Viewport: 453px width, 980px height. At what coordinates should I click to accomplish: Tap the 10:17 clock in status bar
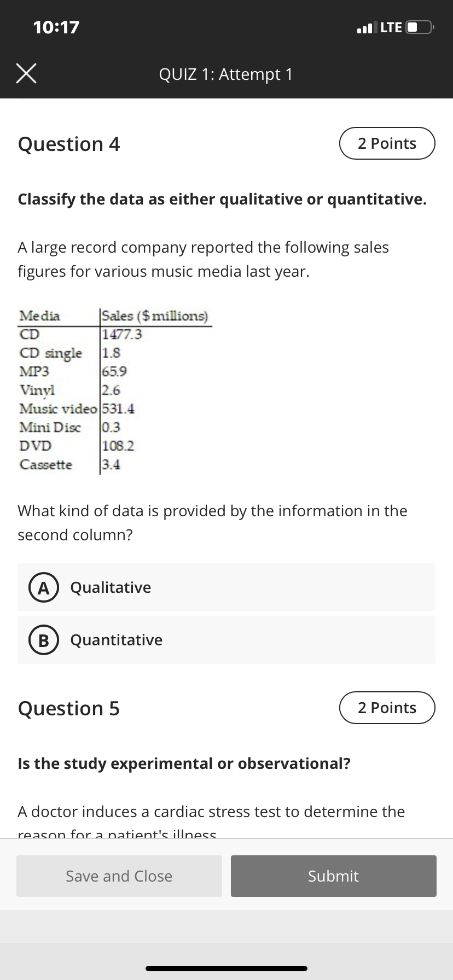coord(56,27)
